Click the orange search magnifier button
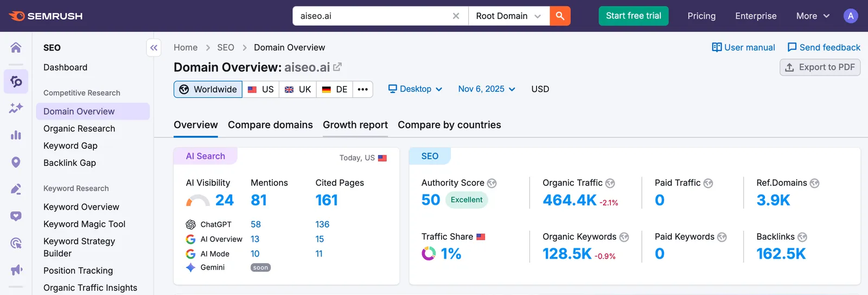 click(x=560, y=16)
